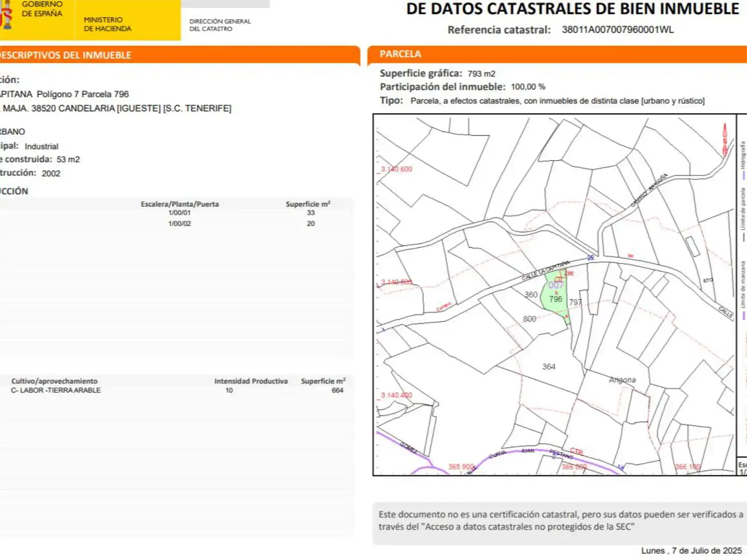This screenshot has height=560, width=747.
Task: Click the 'Tipo:' label
Action: (x=391, y=100)
